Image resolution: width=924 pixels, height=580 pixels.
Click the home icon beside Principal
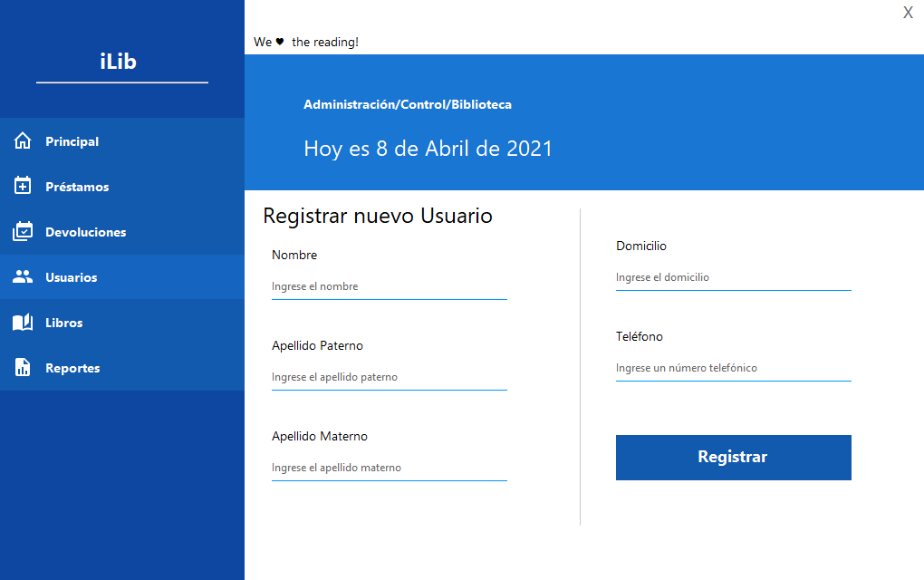[x=23, y=140]
